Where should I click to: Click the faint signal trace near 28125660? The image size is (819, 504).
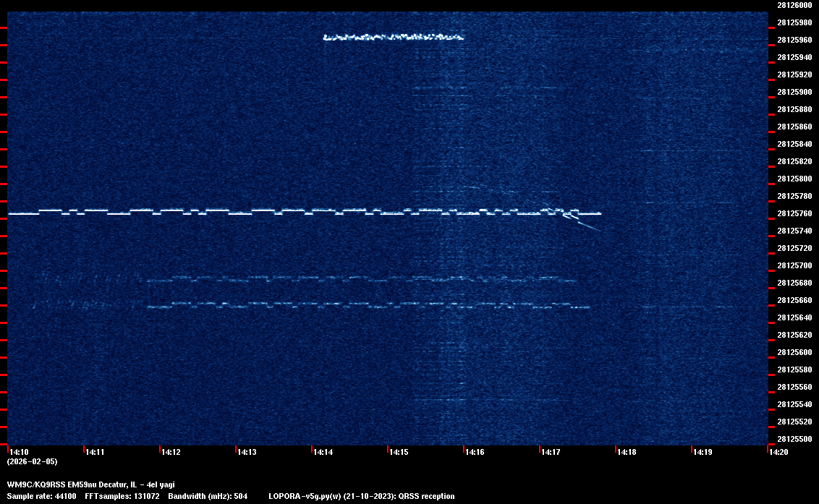click(x=362, y=306)
